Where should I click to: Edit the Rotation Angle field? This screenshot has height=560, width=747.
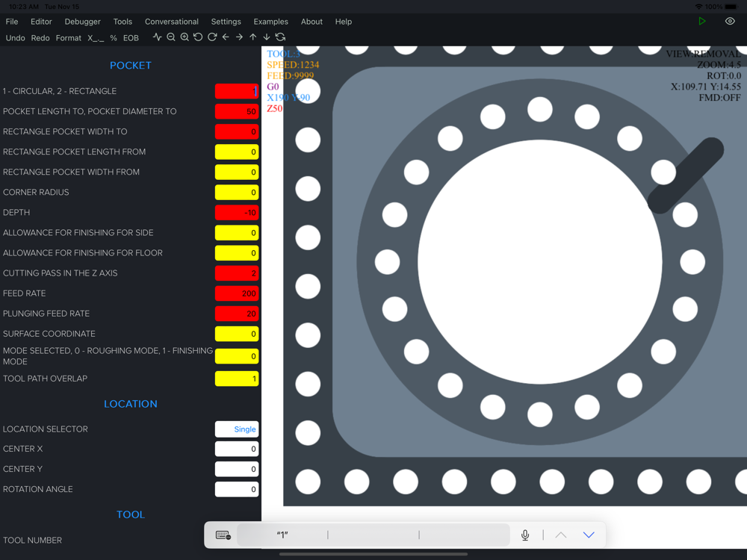click(237, 490)
